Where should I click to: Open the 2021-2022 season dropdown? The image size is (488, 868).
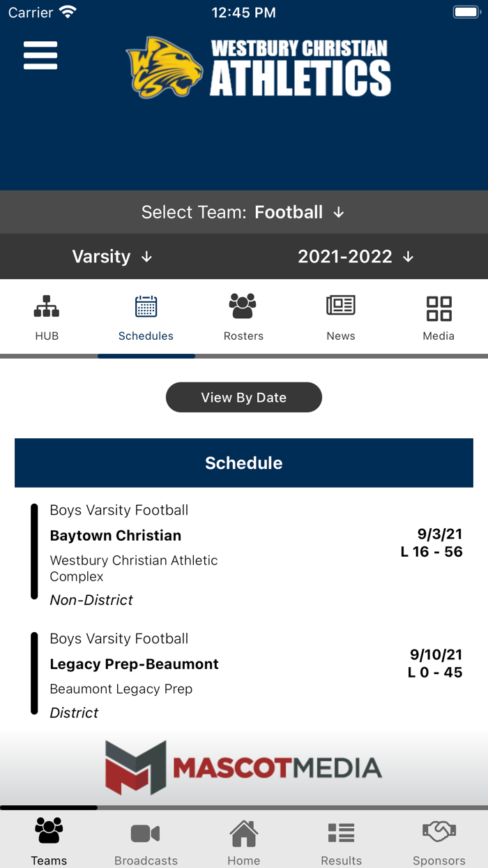coord(356,256)
